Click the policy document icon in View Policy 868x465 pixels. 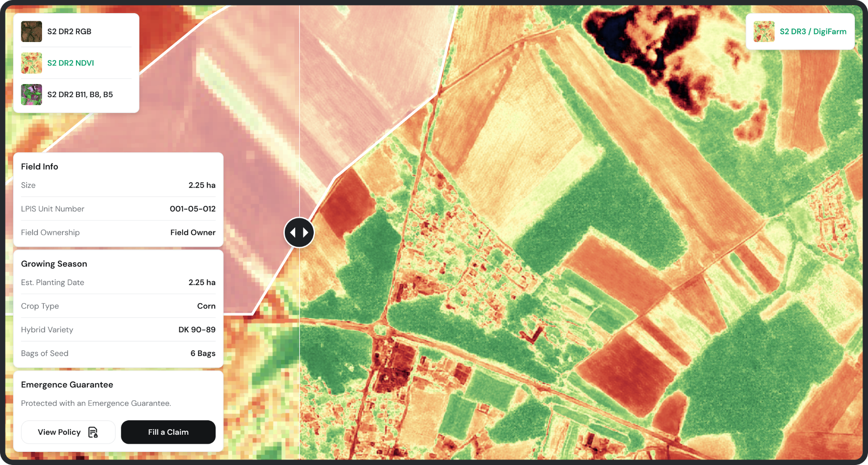[x=93, y=432]
